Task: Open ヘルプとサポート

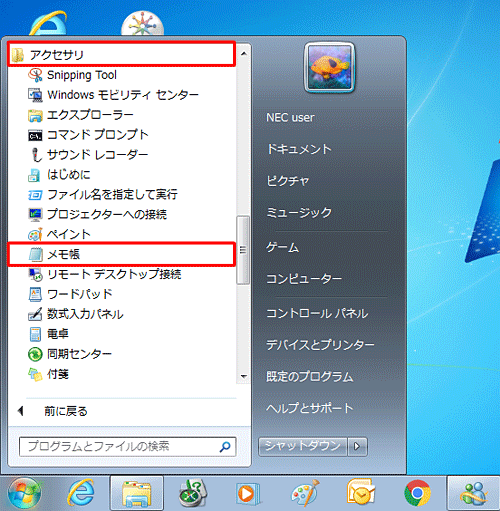Action: coord(309,408)
